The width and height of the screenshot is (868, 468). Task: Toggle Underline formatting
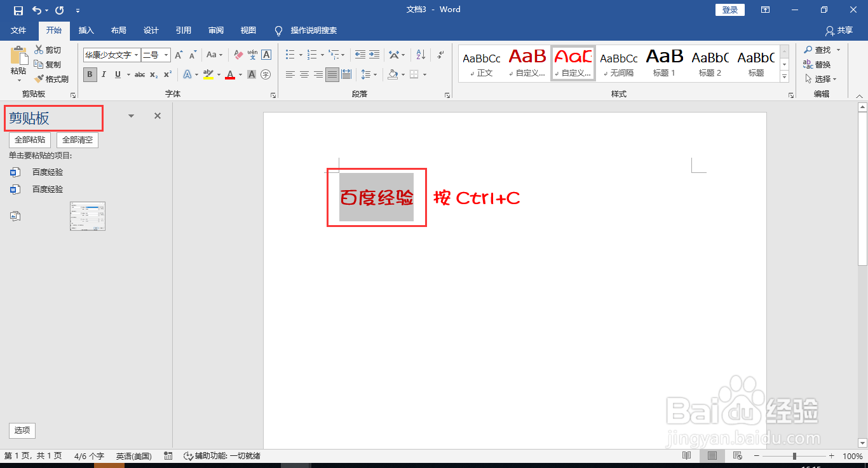tap(118, 74)
